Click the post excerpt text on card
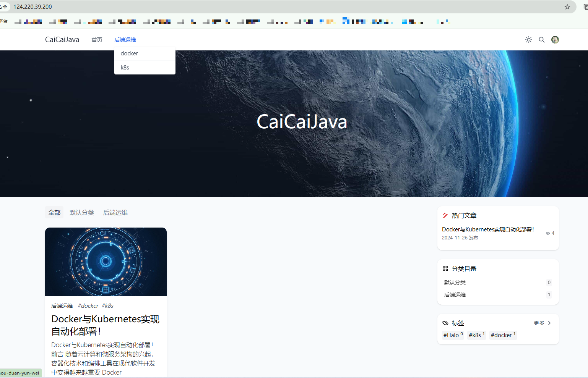588x378 pixels. pyautogui.click(x=104, y=359)
